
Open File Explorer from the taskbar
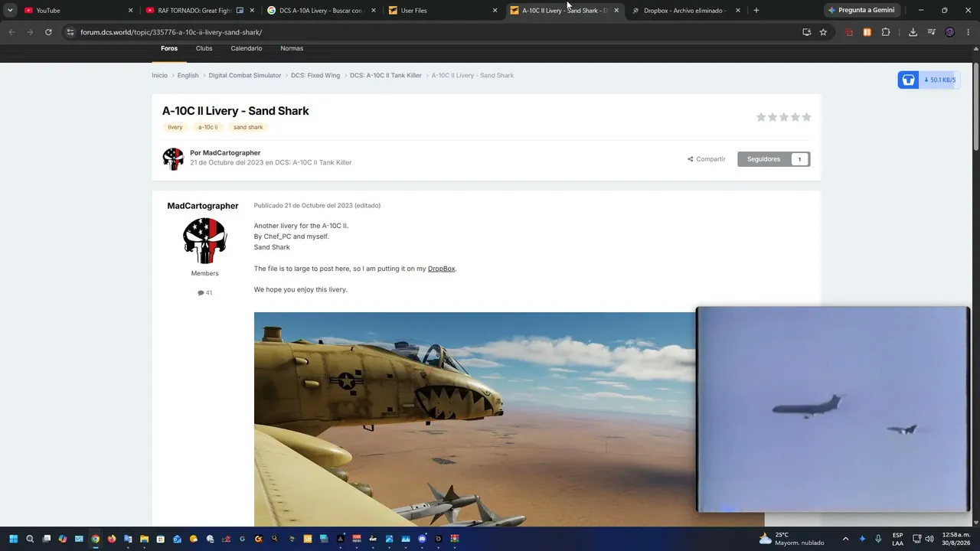[x=144, y=539]
